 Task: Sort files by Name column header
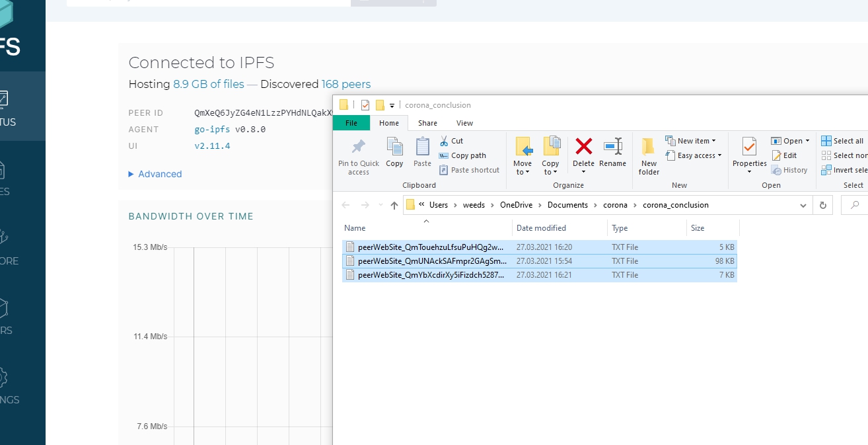(x=427, y=228)
